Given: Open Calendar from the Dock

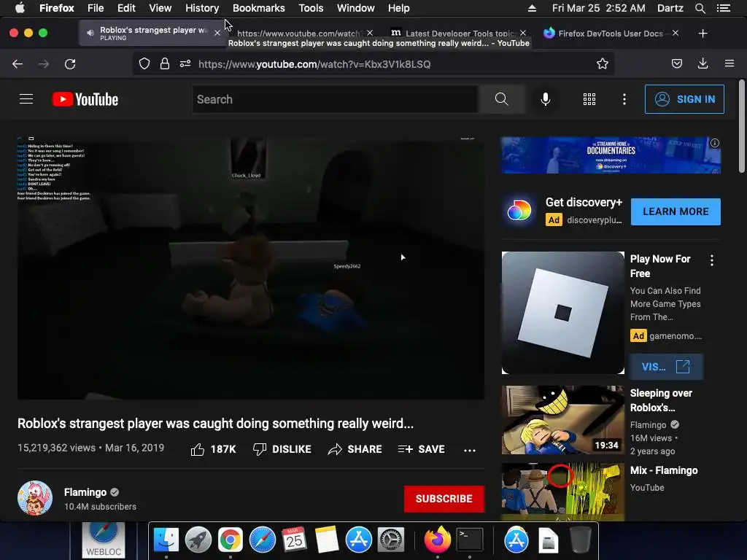Looking at the screenshot, I should [x=295, y=540].
